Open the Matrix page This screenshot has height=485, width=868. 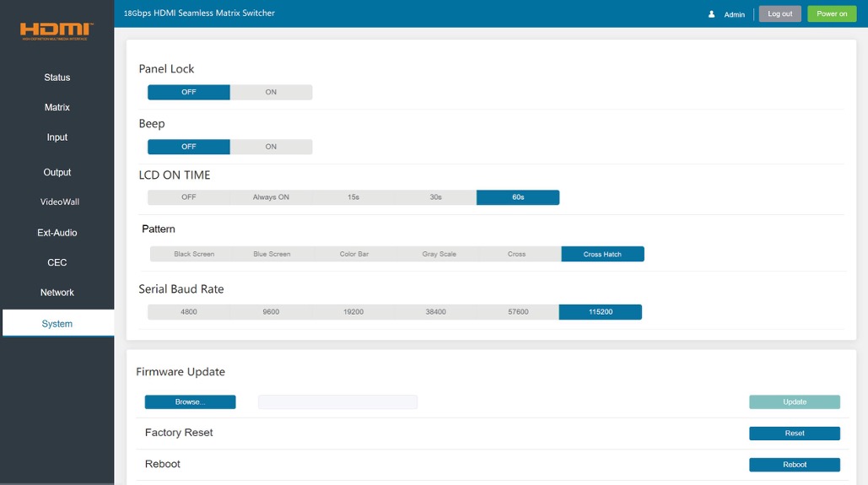pos(57,107)
